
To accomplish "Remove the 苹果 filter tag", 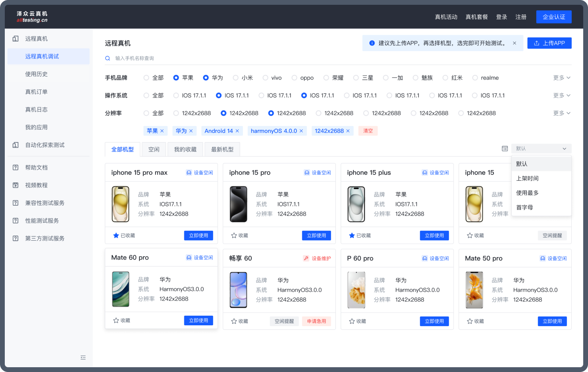I will pos(162,131).
